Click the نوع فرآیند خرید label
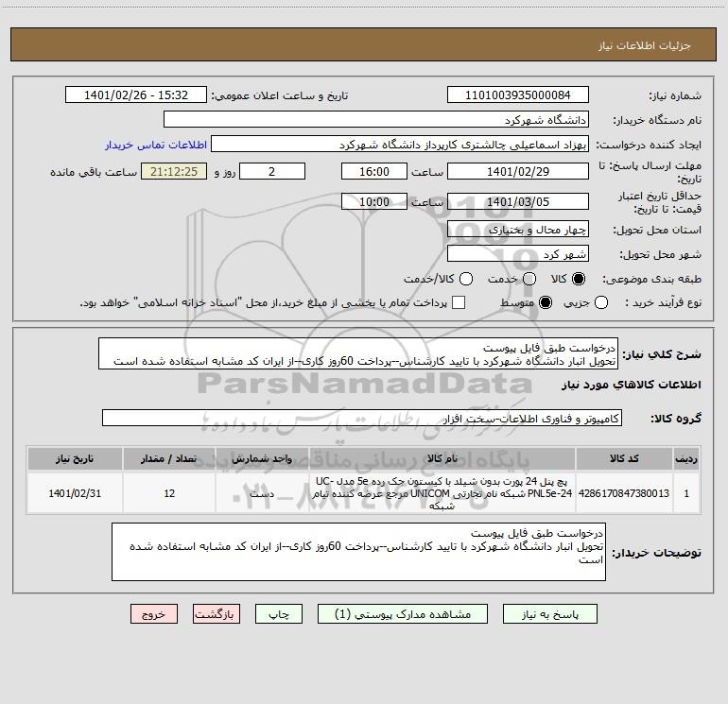The height and width of the screenshot is (704, 728). [x=663, y=302]
